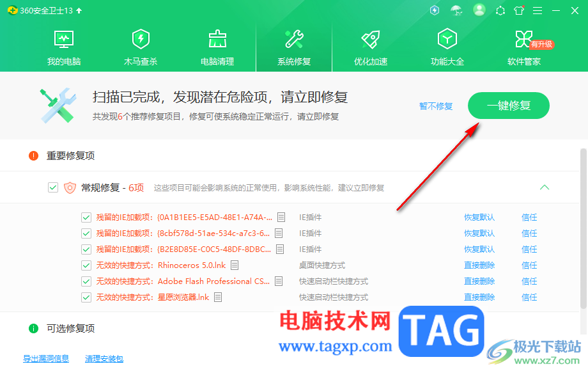Click 直接删除 for Rhinoceros 5.0.lnk

tap(479, 265)
